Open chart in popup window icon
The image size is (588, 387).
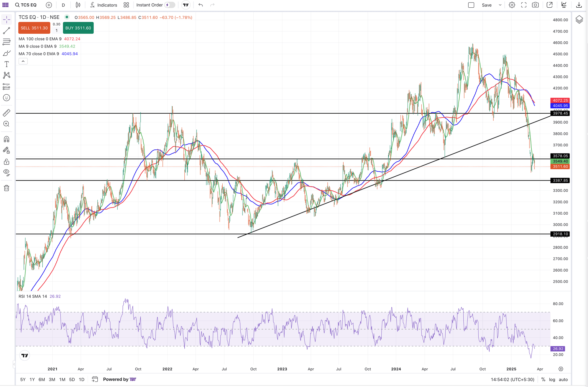coord(549,5)
